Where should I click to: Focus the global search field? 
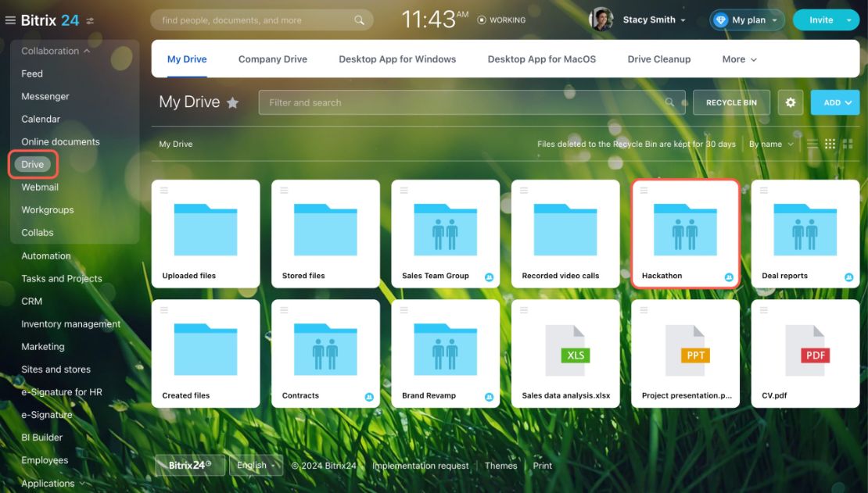click(261, 20)
